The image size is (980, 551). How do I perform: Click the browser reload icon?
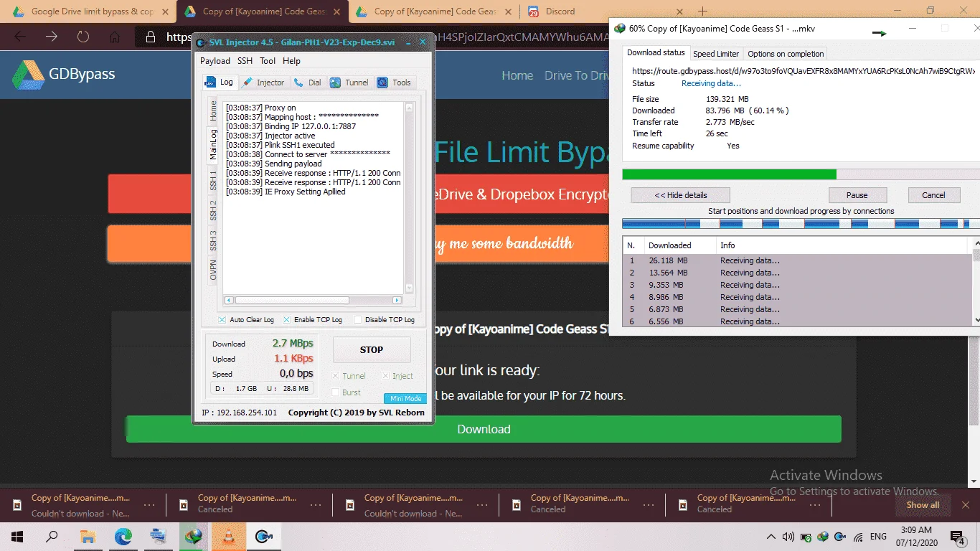click(x=83, y=37)
